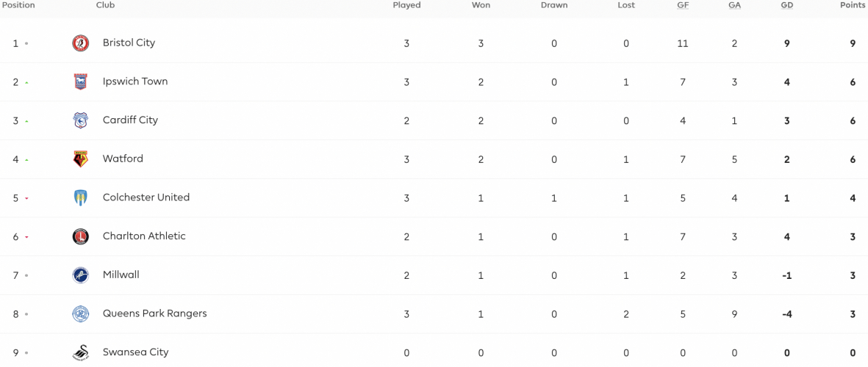This screenshot has height=367, width=868.
Task: Select the Played column header
Action: pyautogui.click(x=407, y=6)
